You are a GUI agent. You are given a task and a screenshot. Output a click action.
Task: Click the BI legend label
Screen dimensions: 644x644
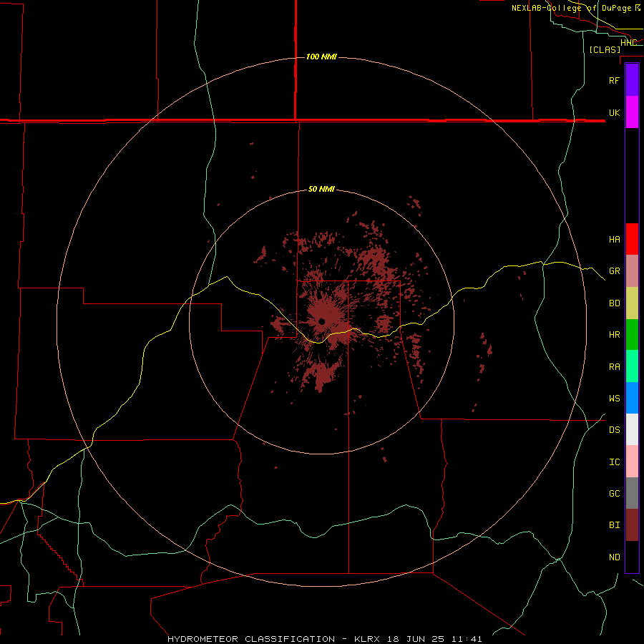pyautogui.click(x=614, y=525)
